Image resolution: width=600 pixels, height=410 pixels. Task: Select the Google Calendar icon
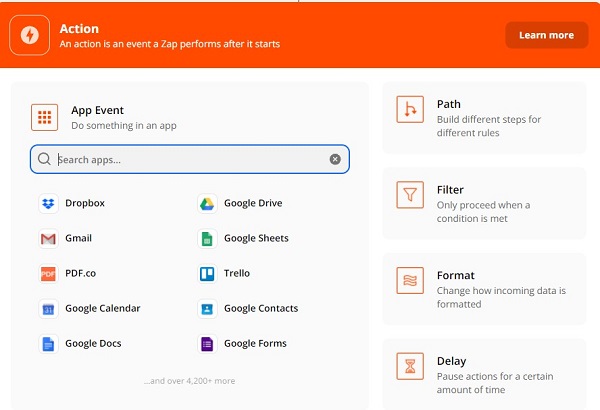point(48,309)
